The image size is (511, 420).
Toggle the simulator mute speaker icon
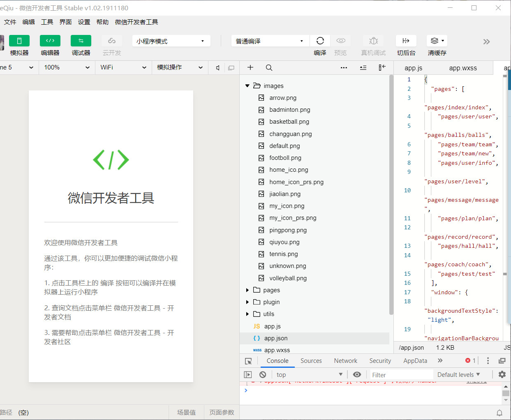tap(218, 68)
